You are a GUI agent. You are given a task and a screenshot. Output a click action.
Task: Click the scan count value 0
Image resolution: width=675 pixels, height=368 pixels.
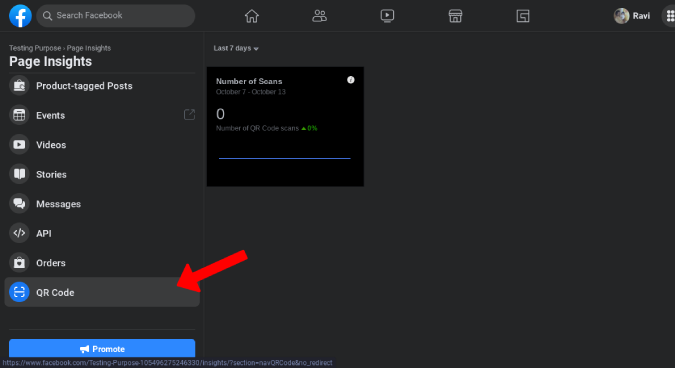pyautogui.click(x=220, y=114)
